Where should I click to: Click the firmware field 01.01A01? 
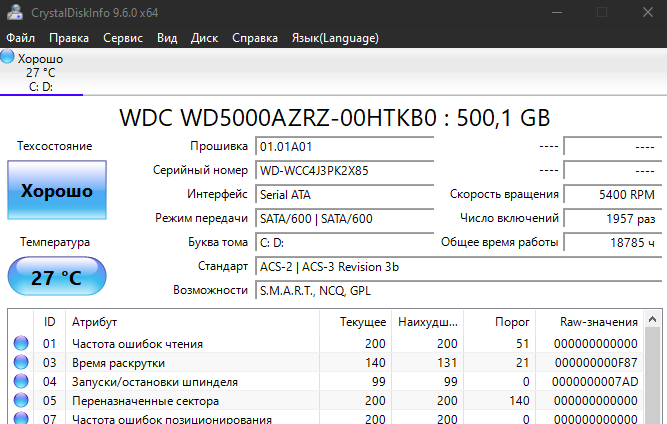coord(345,147)
